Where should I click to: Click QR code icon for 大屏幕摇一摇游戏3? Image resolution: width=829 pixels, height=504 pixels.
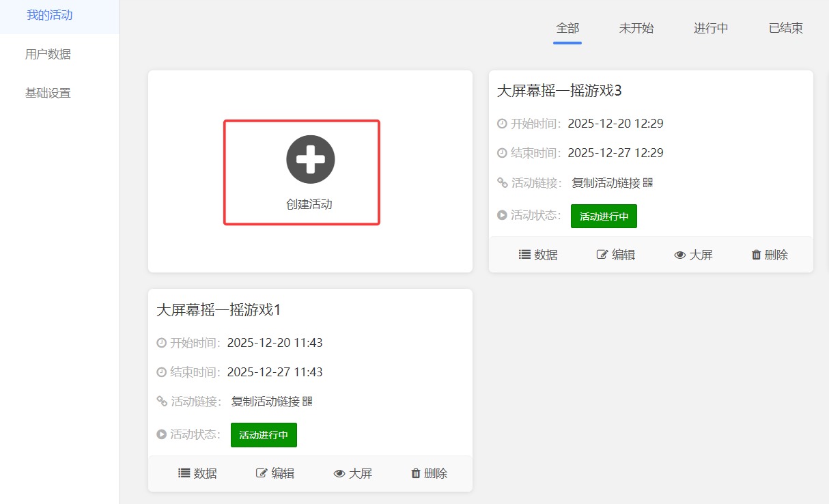click(x=648, y=182)
